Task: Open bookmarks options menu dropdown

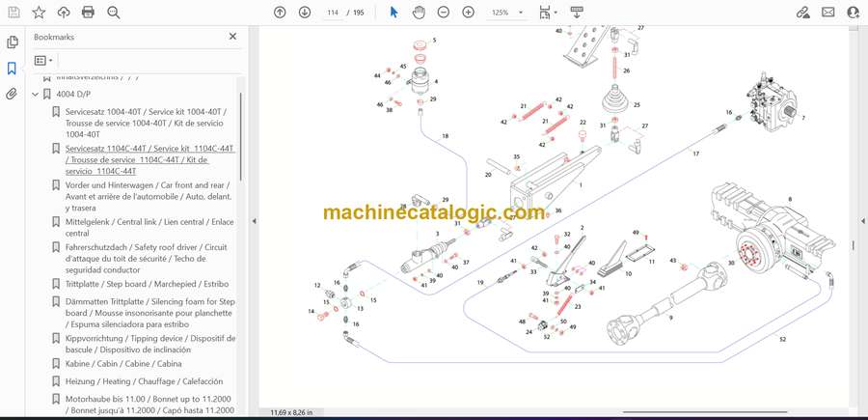Action: [x=43, y=60]
